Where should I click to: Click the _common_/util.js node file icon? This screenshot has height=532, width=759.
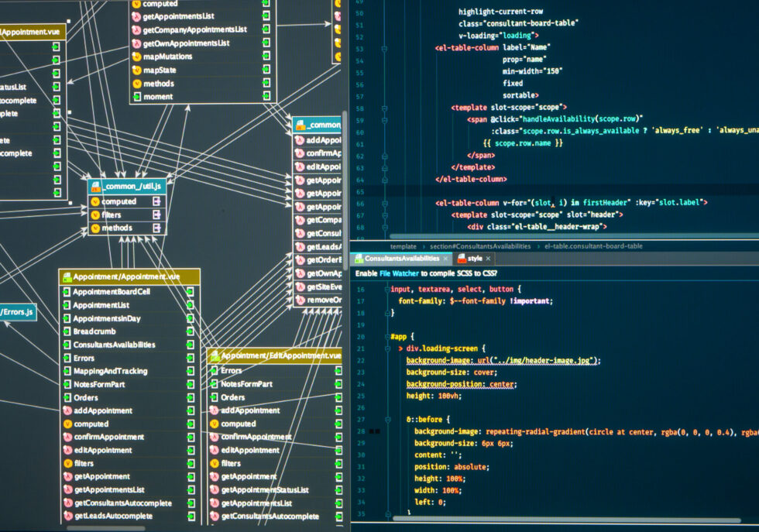point(96,187)
